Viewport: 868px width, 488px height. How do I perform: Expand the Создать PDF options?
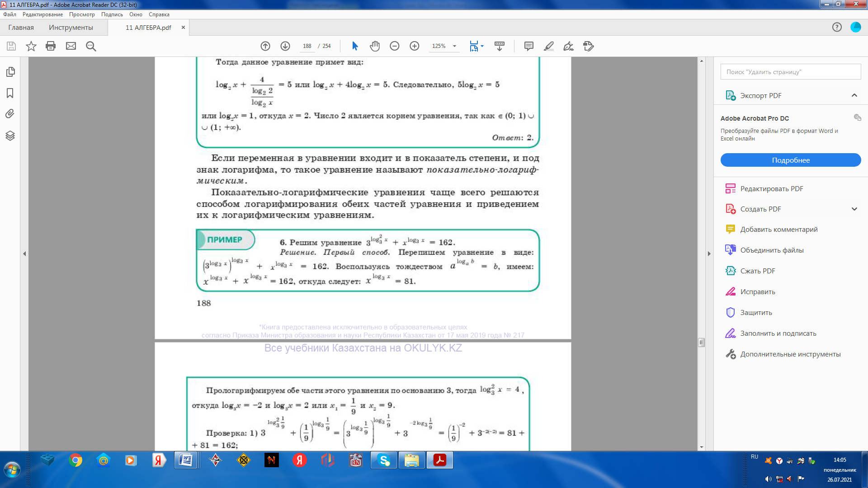click(x=854, y=209)
